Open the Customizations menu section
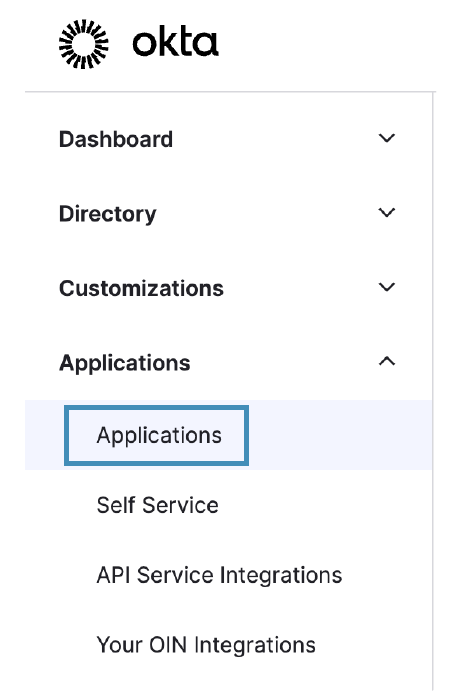 pyautogui.click(x=141, y=288)
